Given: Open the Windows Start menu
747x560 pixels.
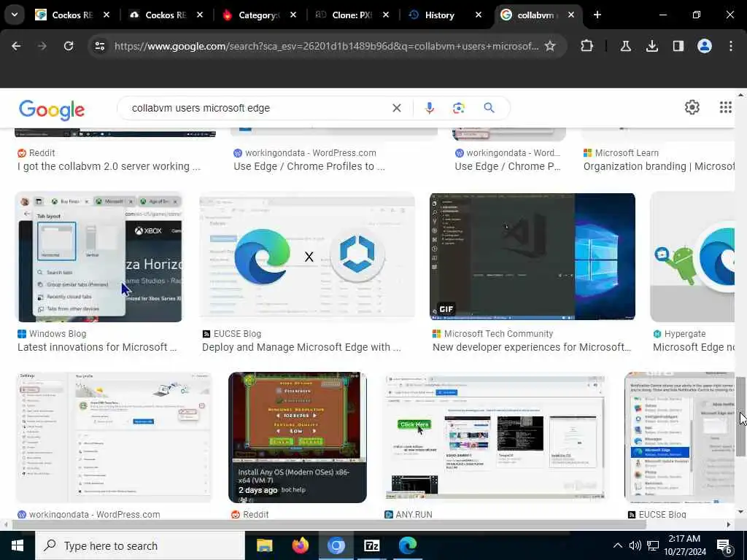Looking at the screenshot, I should pyautogui.click(x=18, y=545).
